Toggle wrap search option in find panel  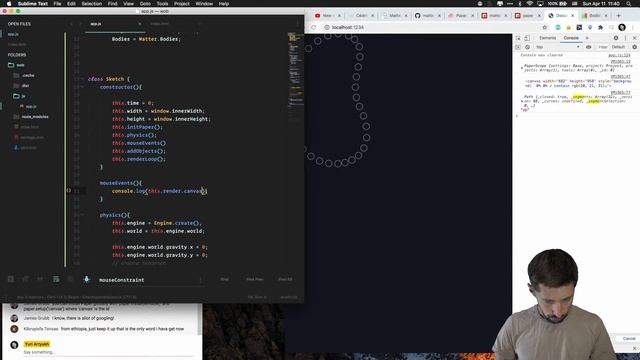coord(56,279)
